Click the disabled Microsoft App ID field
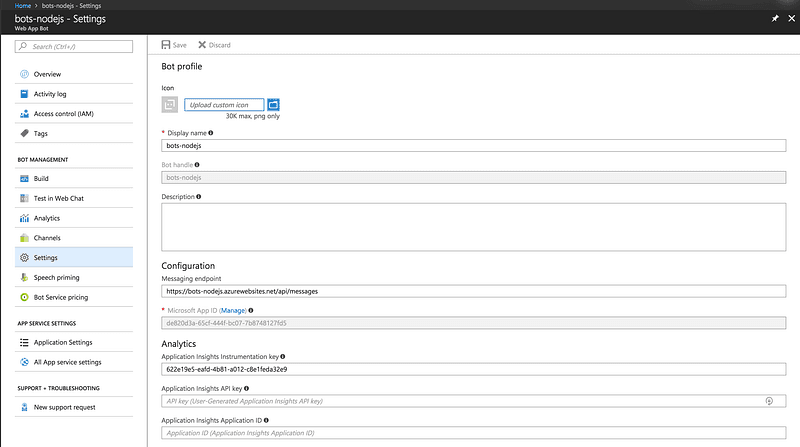The image size is (800, 447). 473,323
